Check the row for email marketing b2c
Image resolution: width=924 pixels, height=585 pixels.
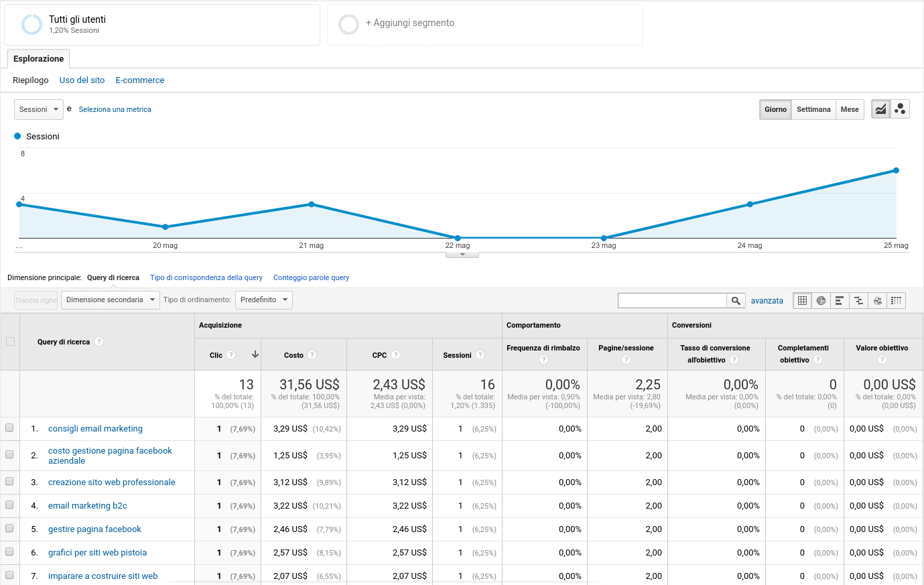[x=9, y=505]
